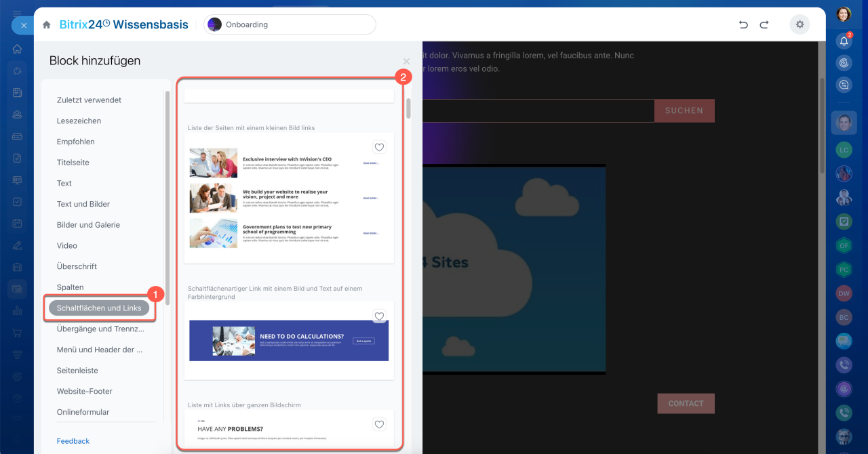Favorite the NEED TO DO CALCULATIONS block
This screenshot has width=868, height=454.
(379, 316)
